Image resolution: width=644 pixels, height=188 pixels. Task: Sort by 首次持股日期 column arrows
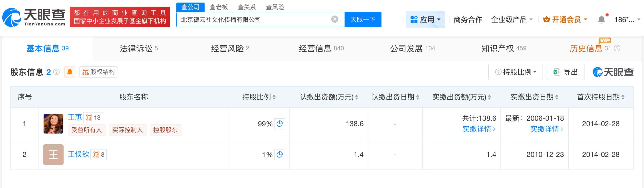point(623,97)
